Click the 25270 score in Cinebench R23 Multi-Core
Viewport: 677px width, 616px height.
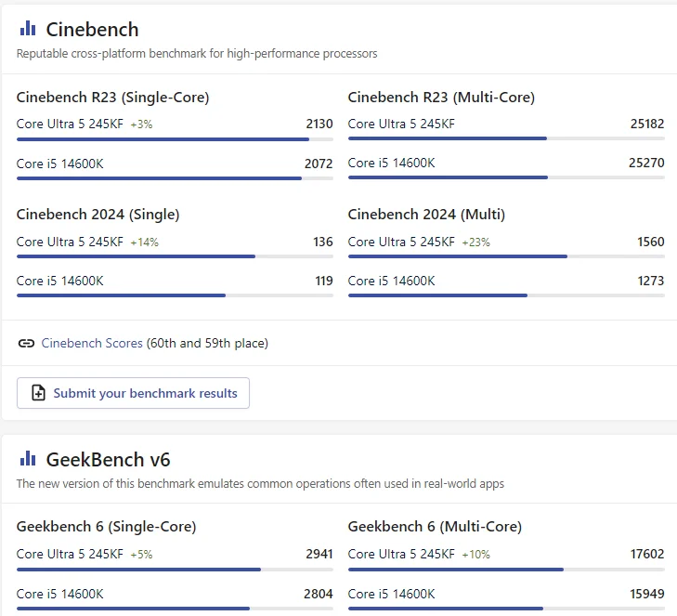pos(646,164)
